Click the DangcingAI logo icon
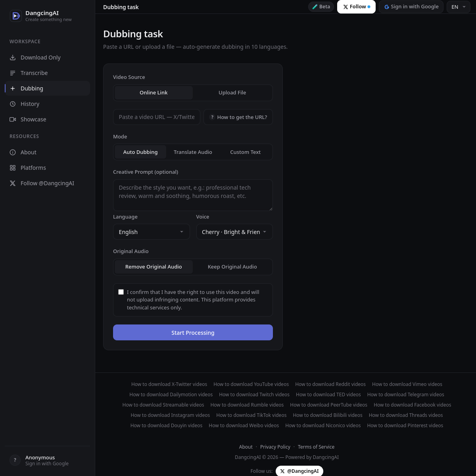Screen dimensions: 476x476 pyautogui.click(x=16, y=16)
